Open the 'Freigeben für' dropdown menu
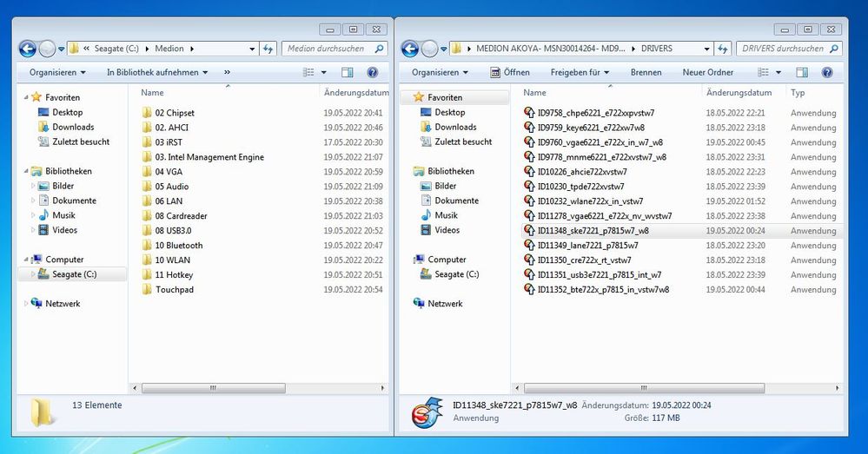This screenshot has height=454, width=868. point(580,73)
